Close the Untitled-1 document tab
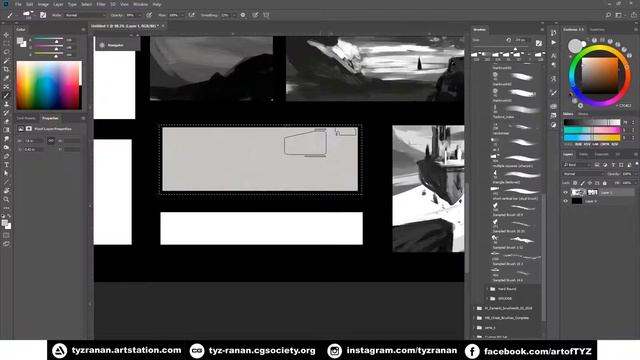The width and height of the screenshot is (640, 360). 163,26
